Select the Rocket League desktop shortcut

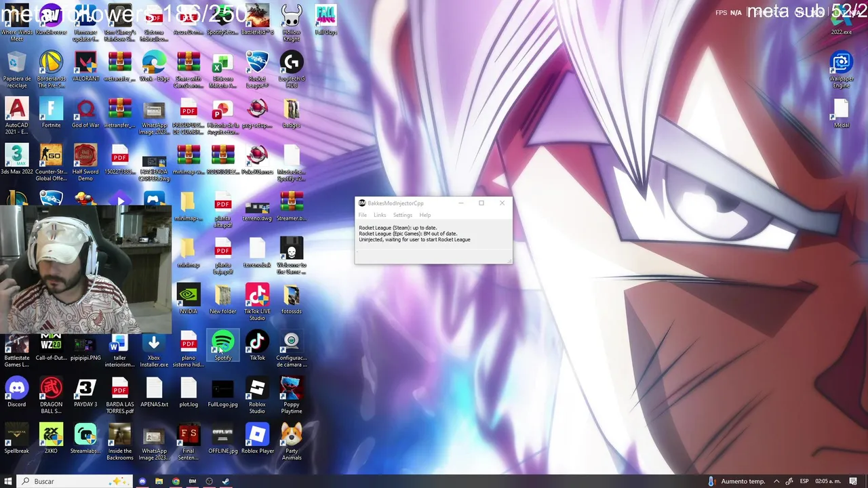coord(257,70)
